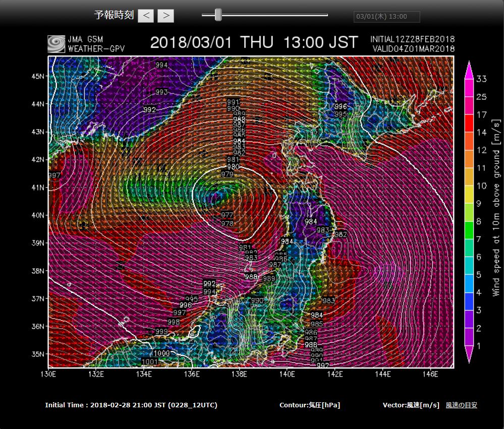The height and width of the screenshot is (429, 504).
Task: Select the red 14–17 m/s color swatch
Action: coord(469,124)
